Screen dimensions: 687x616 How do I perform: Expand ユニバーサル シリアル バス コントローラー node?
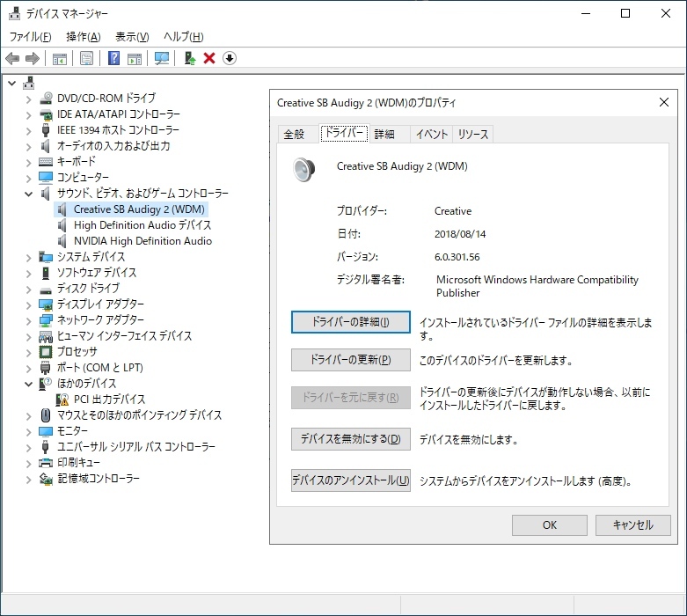[28, 447]
